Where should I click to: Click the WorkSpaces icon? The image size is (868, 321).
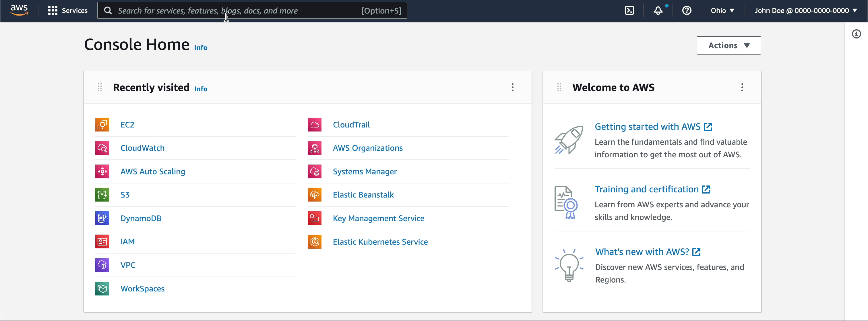point(102,288)
